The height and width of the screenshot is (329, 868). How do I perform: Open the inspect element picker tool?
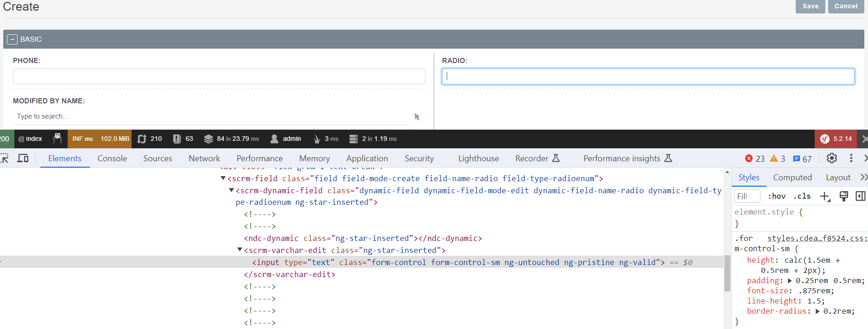[5, 158]
